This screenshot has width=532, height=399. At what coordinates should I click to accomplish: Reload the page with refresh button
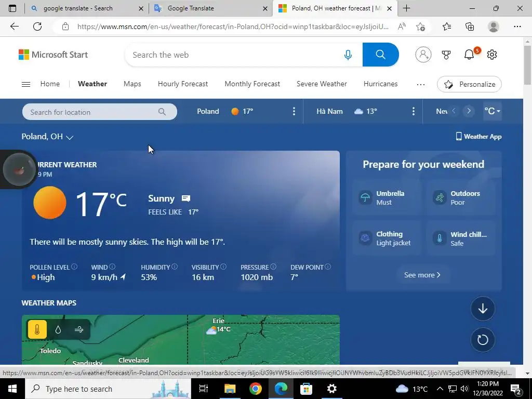coord(37,26)
